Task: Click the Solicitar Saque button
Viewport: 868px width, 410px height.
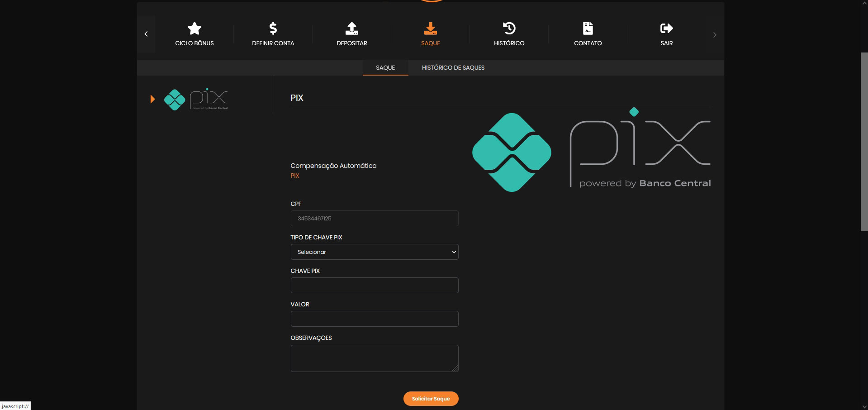Action: click(431, 399)
